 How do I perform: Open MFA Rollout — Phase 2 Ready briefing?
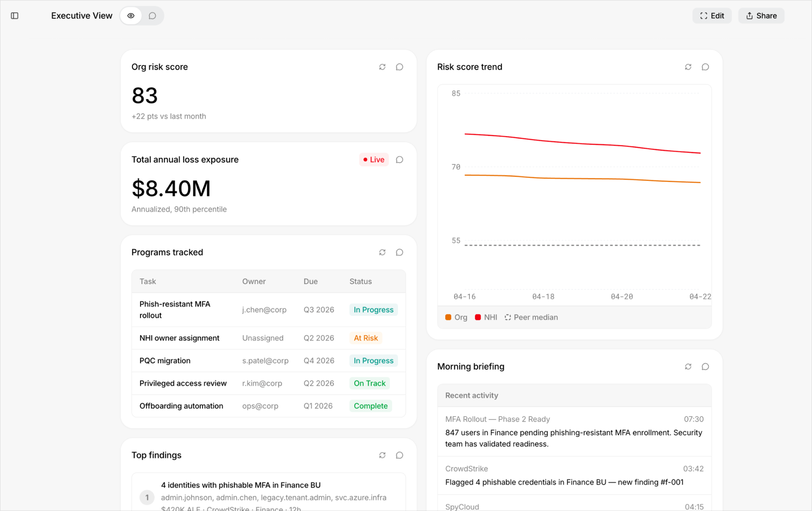(x=574, y=431)
